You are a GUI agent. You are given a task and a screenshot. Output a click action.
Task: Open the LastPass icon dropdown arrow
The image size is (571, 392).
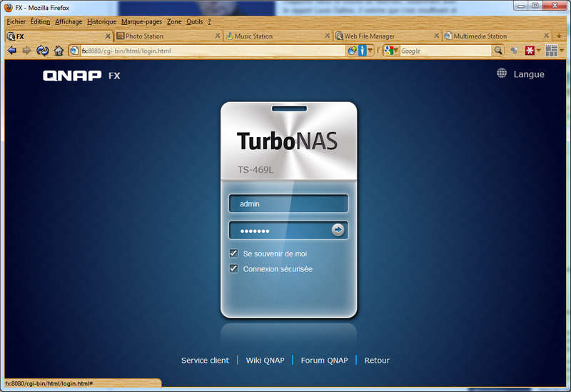539,51
